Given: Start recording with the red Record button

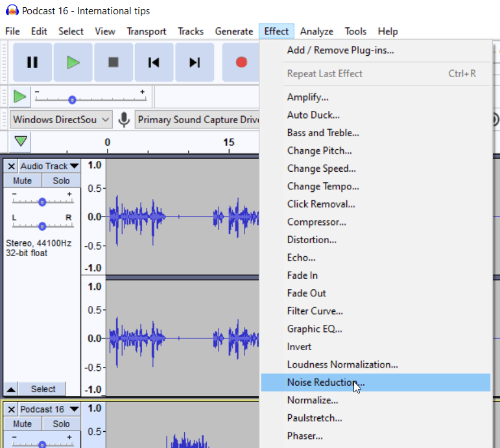Looking at the screenshot, I should 241,62.
